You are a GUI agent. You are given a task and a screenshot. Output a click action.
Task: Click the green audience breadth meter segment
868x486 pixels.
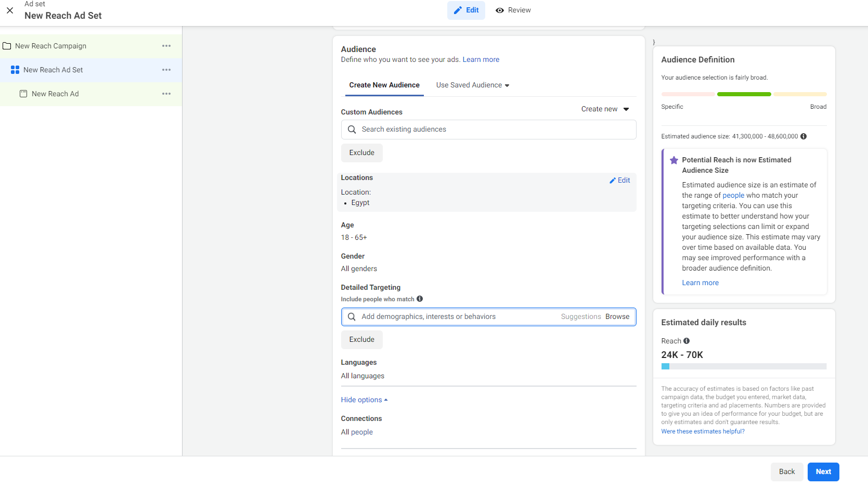(744, 94)
